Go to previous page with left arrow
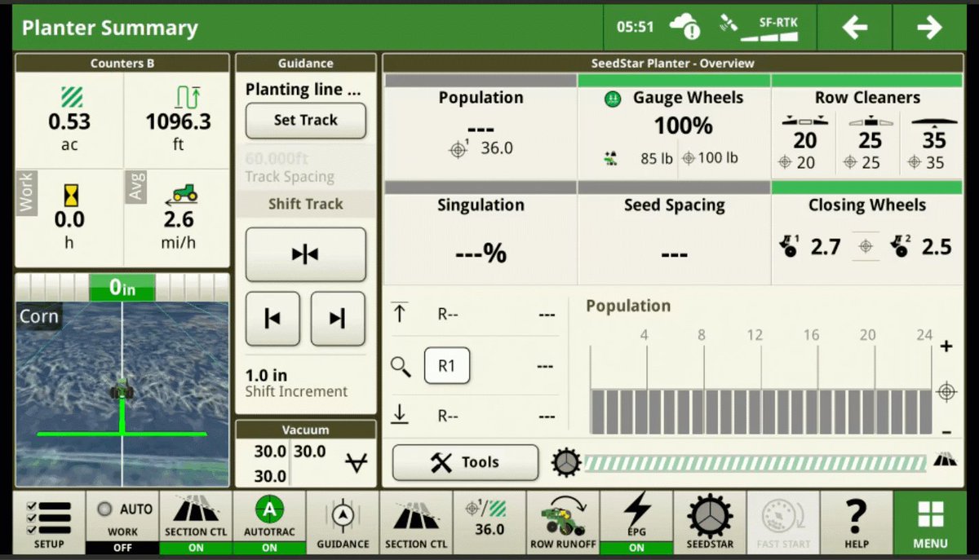Screen dimensions: 979x560 854,28
